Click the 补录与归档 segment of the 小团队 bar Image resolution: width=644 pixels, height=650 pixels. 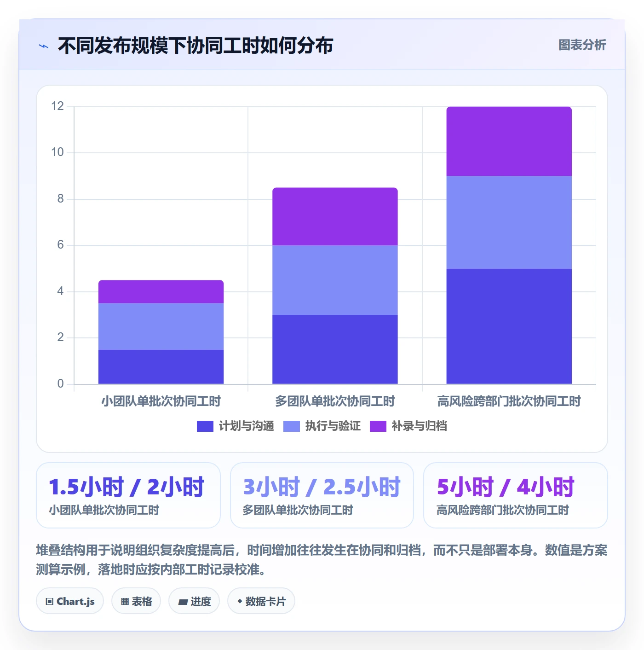coord(161,291)
